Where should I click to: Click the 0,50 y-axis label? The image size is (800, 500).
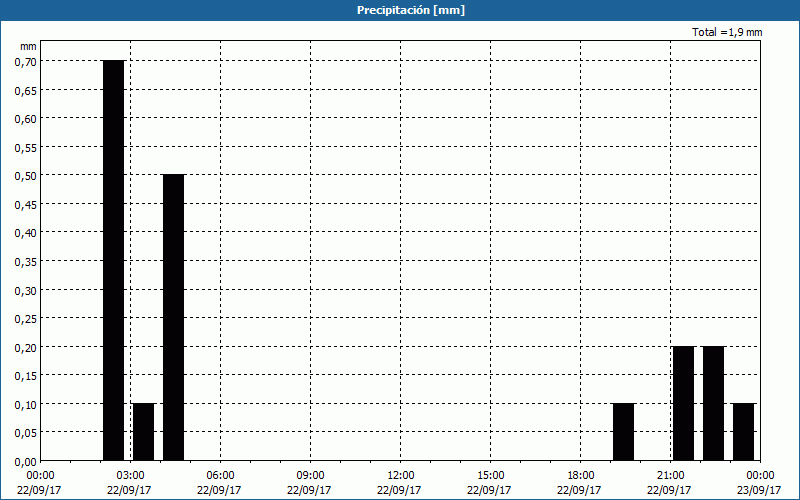pos(28,176)
